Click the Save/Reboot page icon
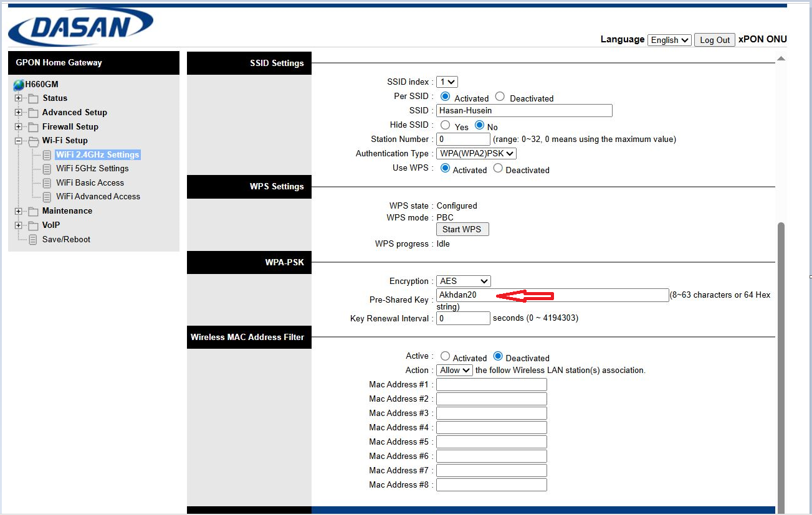Screen dimensions: 812x515 point(32,239)
